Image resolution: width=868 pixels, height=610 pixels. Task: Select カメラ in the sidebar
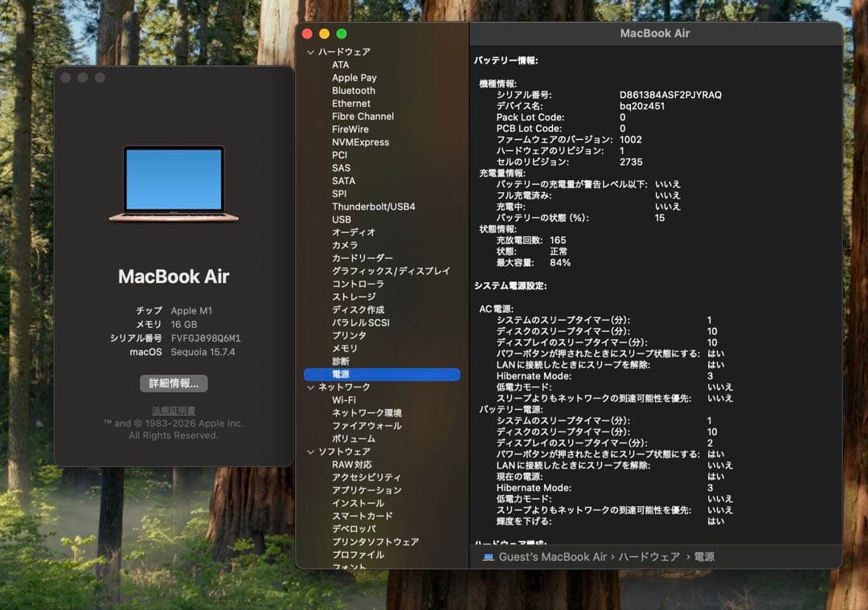pyautogui.click(x=345, y=245)
